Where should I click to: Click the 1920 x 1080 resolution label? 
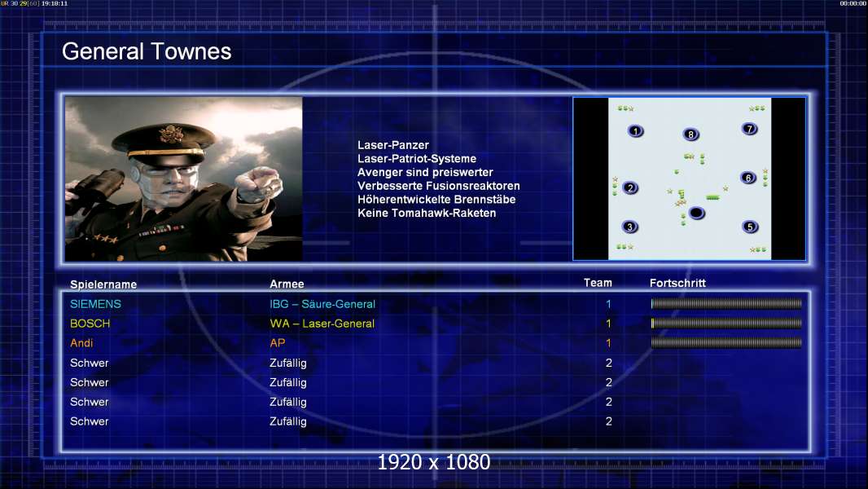click(x=433, y=462)
